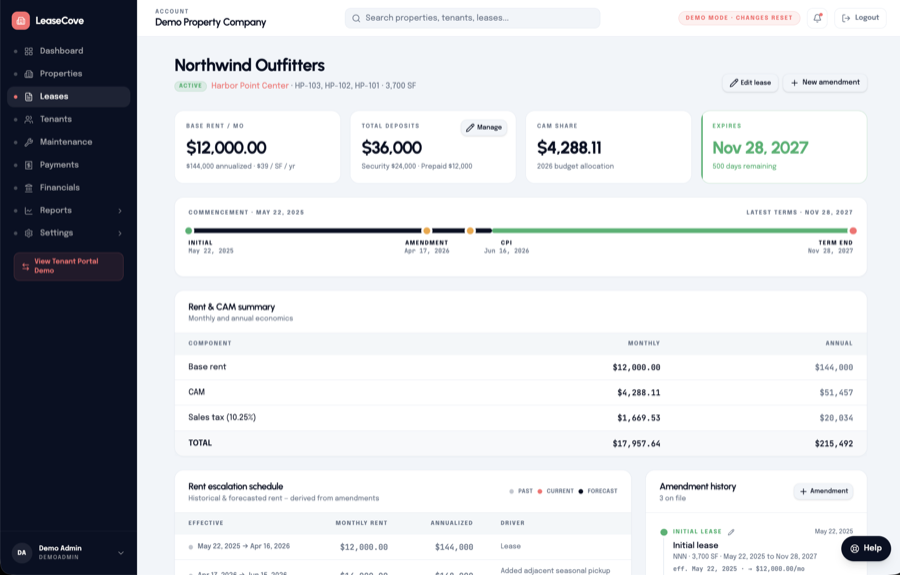This screenshot has height=575, width=900.
Task: Click the Dashboard grid icon
Action: tap(29, 51)
